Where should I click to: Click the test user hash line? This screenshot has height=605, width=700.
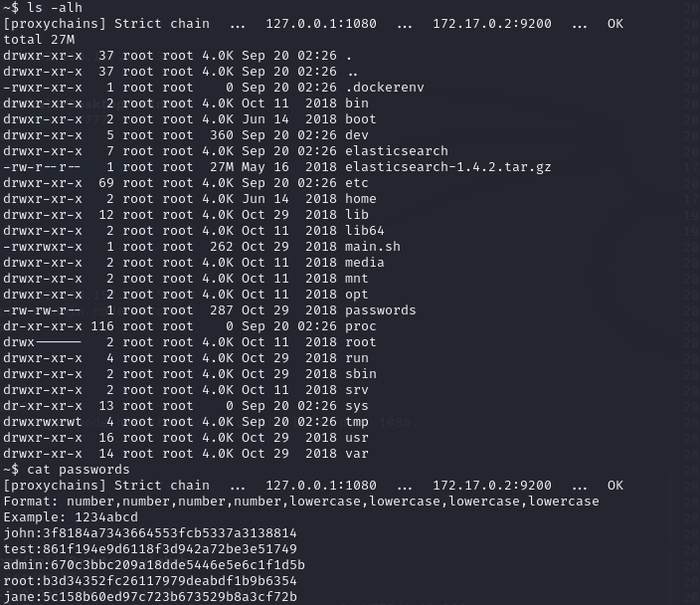(x=149, y=549)
